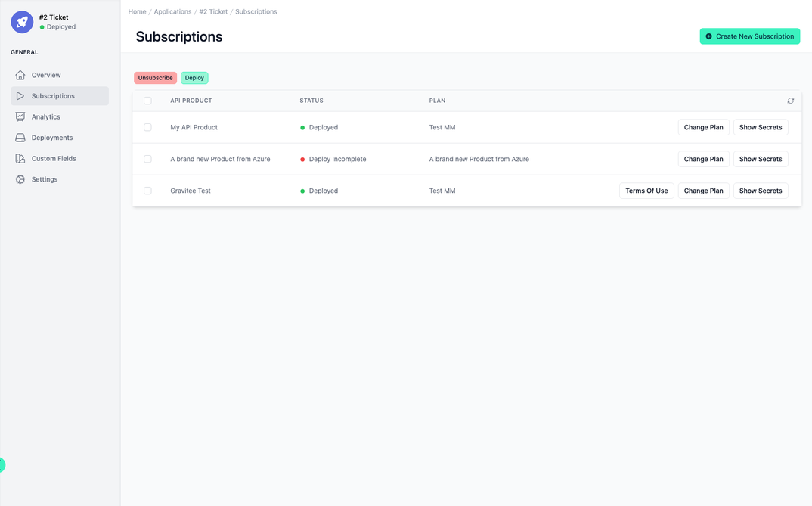Select the Subscriptions play icon in sidebar

20,95
